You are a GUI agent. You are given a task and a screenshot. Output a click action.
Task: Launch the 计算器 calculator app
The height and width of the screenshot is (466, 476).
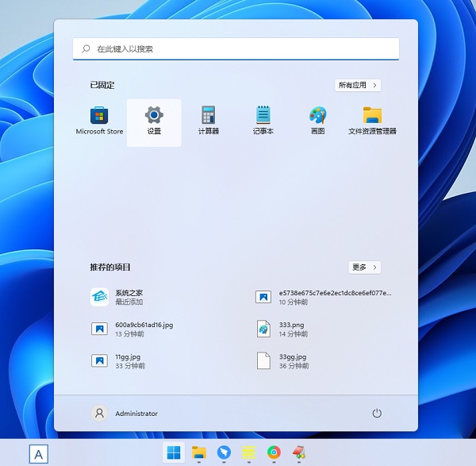[x=209, y=121]
